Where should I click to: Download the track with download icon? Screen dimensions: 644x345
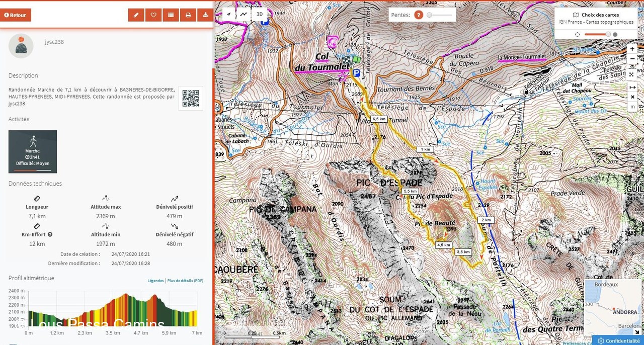pos(205,15)
